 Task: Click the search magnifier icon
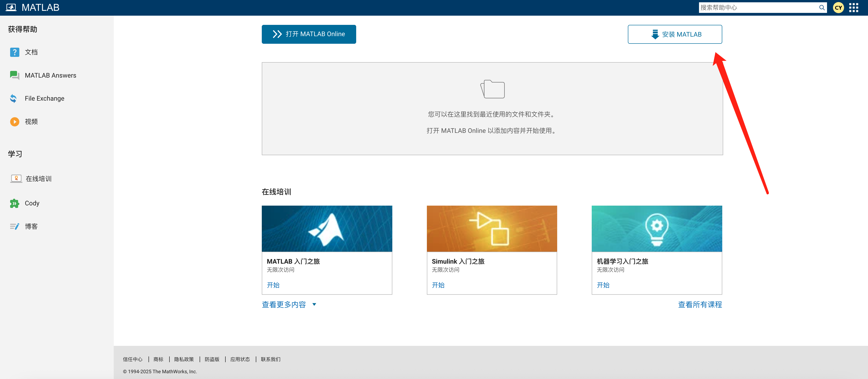(x=822, y=7)
